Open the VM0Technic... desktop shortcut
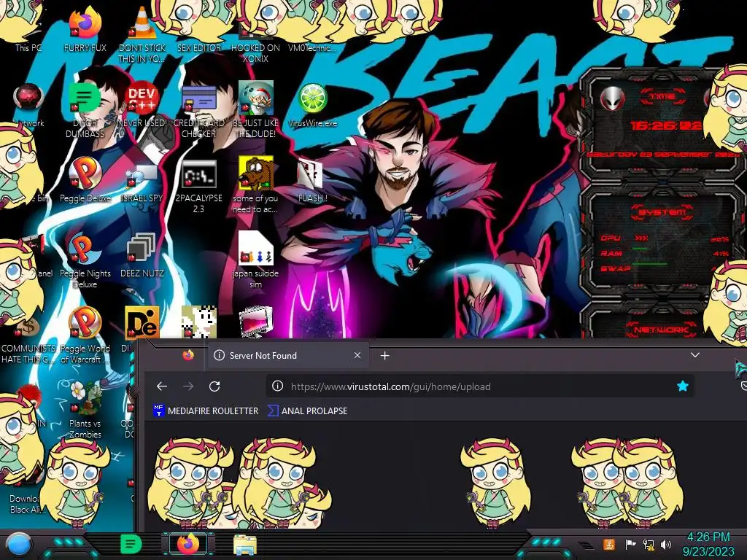747x560 pixels. click(311, 47)
